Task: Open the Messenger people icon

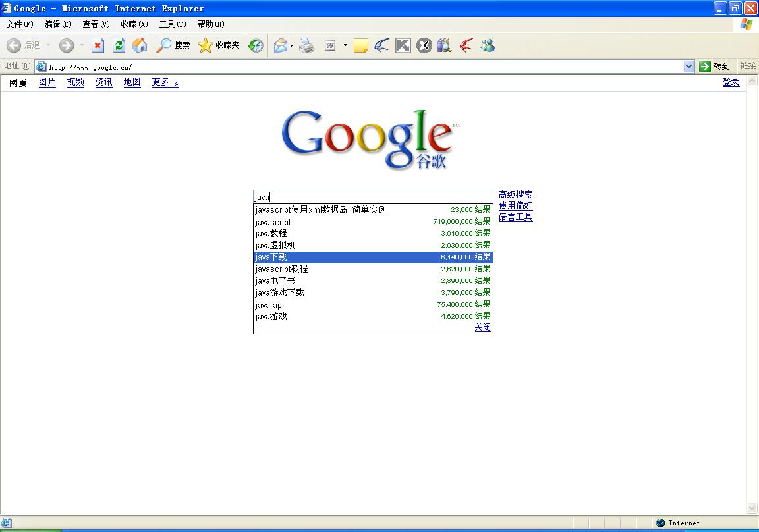Action: [488, 45]
